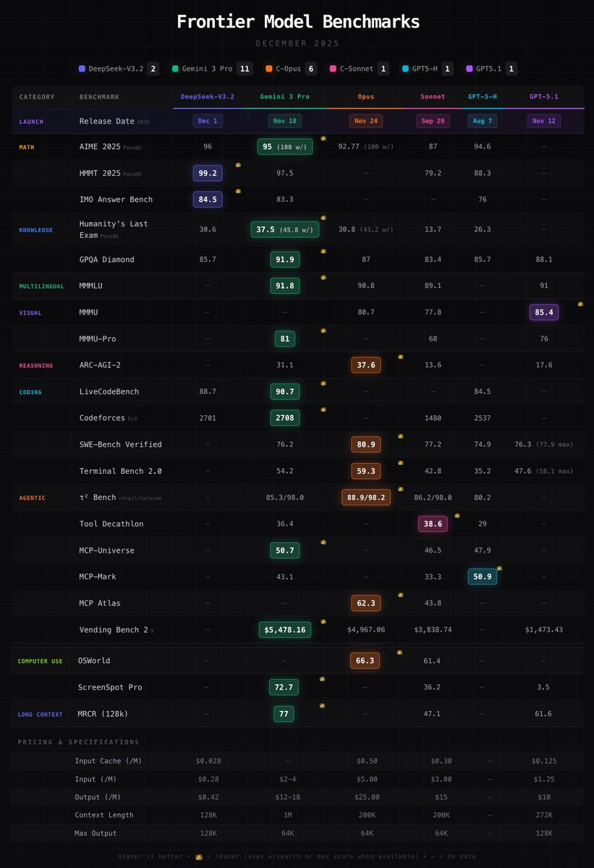Click the Nov 18 release date badge
Screen dimensions: 594x868
(284, 121)
